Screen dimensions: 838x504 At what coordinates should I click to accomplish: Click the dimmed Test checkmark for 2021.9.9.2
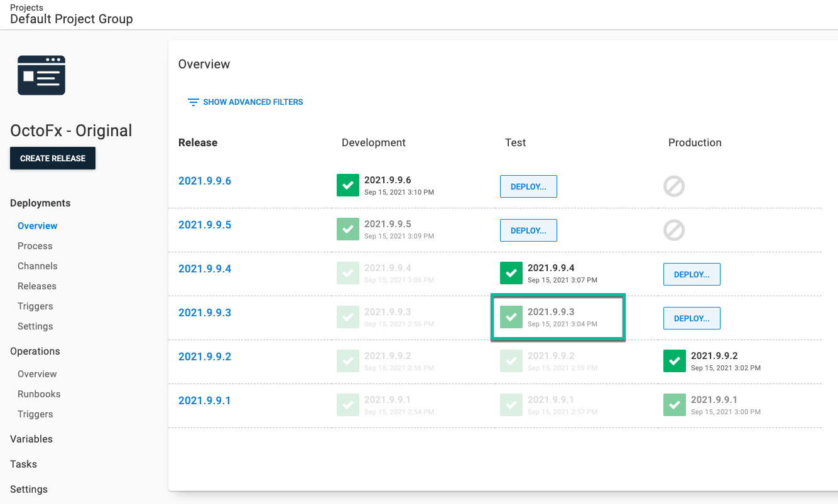[x=511, y=361]
